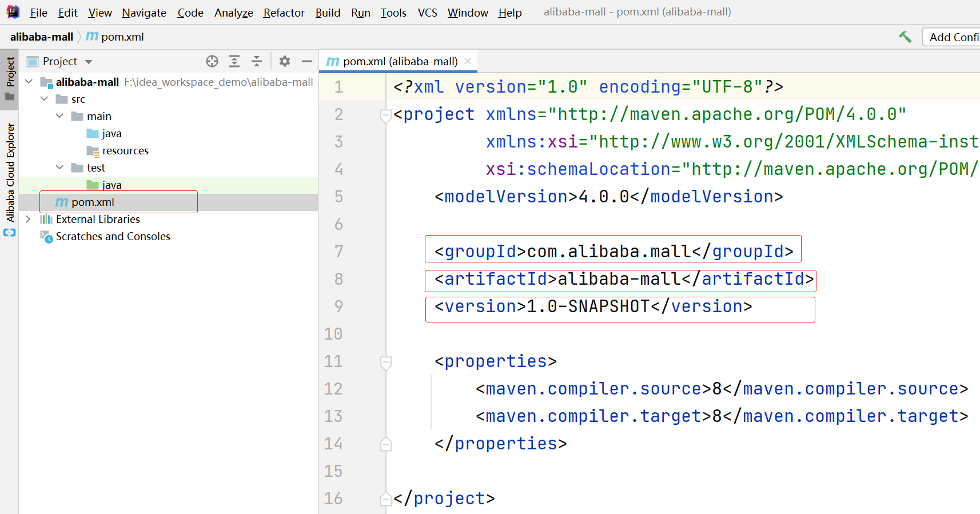Open the Navigate menu
The image size is (980, 514).
pyautogui.click(x=144, y=13)
